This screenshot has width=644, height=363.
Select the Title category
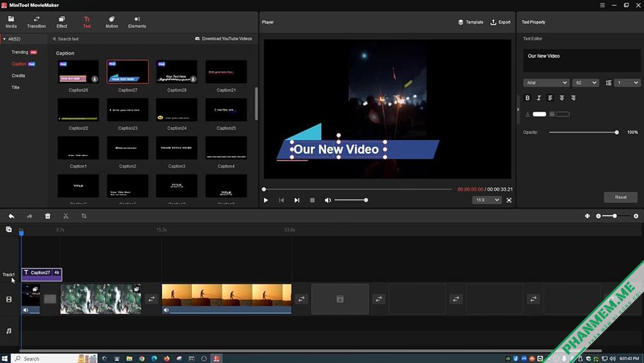pyautogui.click(x=15, y=88)
